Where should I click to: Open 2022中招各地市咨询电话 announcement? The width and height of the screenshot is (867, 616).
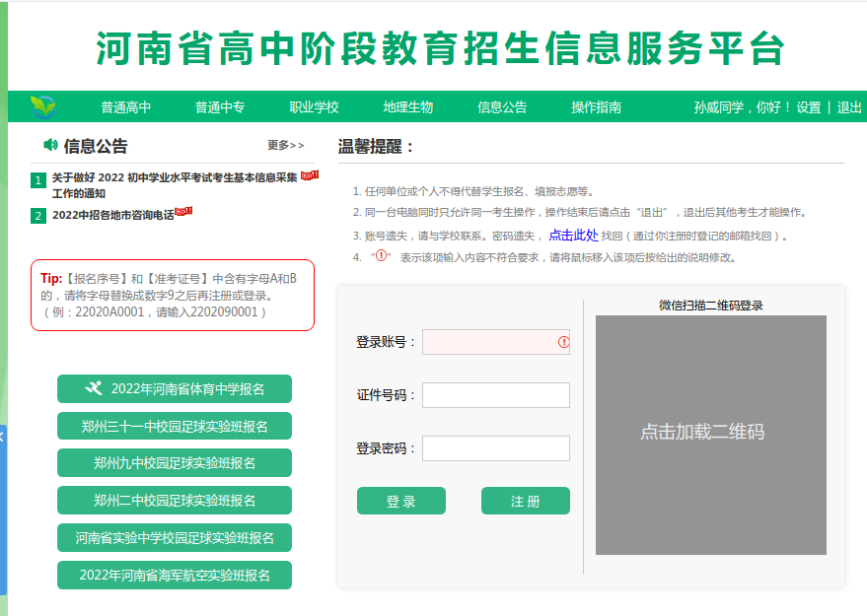click(112, 215)
